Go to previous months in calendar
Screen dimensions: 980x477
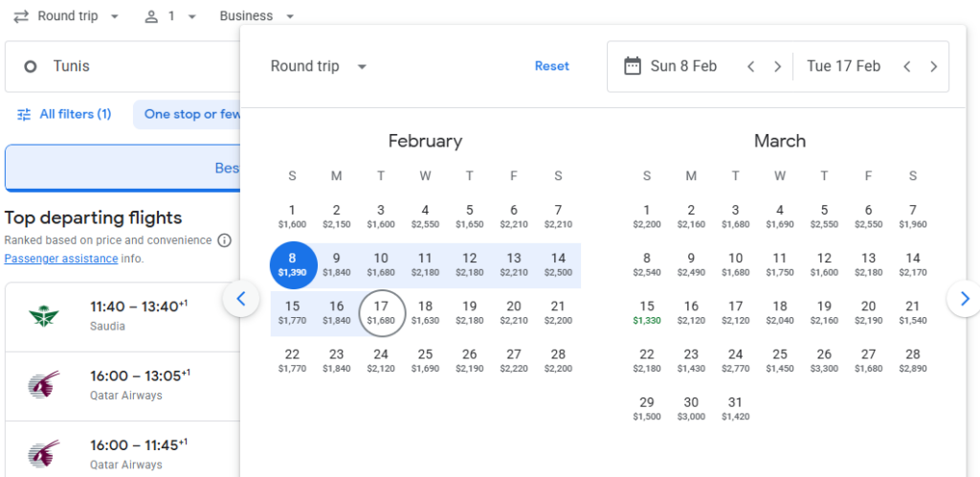[241, 299]
